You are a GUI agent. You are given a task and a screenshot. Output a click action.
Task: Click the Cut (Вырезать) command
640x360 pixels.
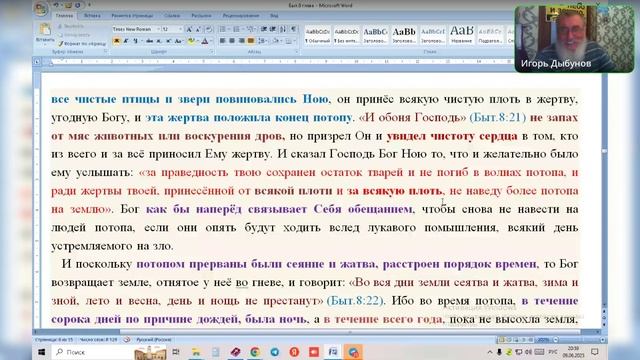tap(71, 26)
